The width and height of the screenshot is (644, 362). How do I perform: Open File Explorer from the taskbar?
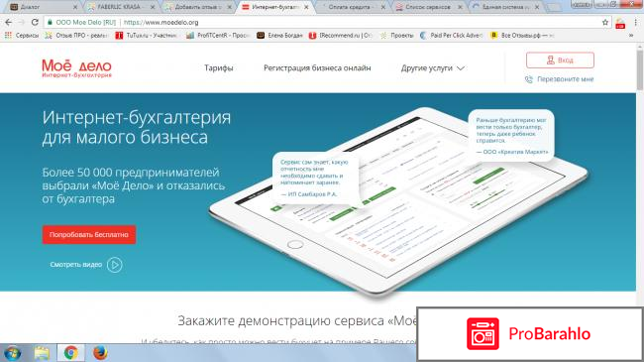pos(42,353)
